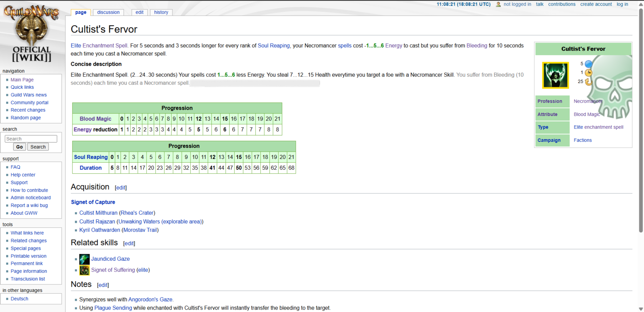Edit the Related skills section
The width and height of the screenshot is (644, 312).
click(129, 243)
